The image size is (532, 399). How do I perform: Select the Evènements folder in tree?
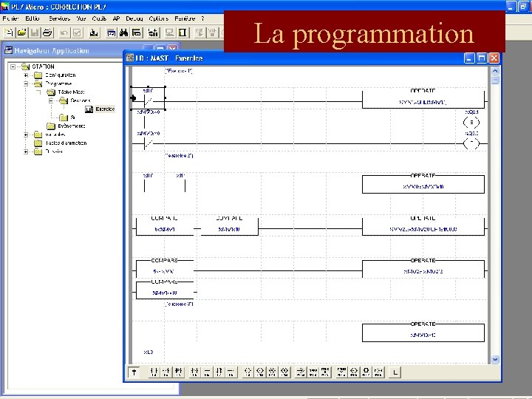pos(71,126)
